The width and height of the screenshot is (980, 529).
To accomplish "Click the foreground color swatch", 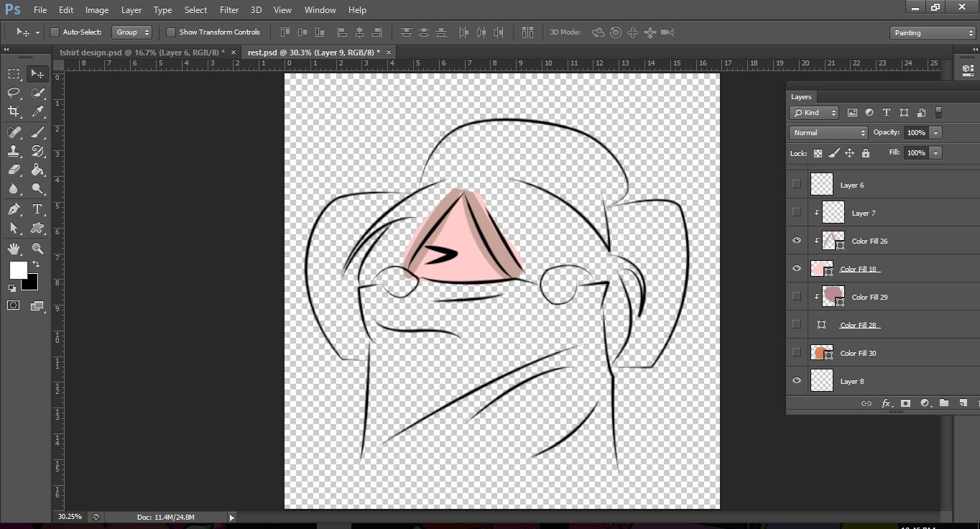I will click(x=18, y=270).
